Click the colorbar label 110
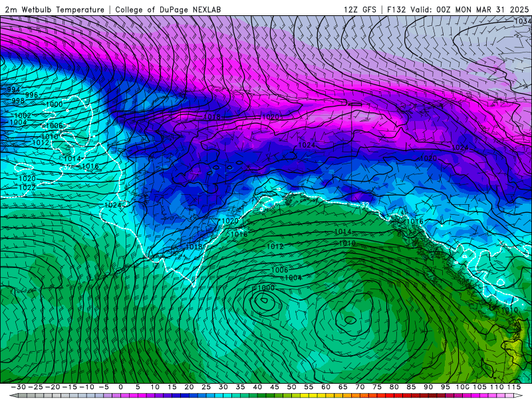The image size is (532, 399). point(496,387)
